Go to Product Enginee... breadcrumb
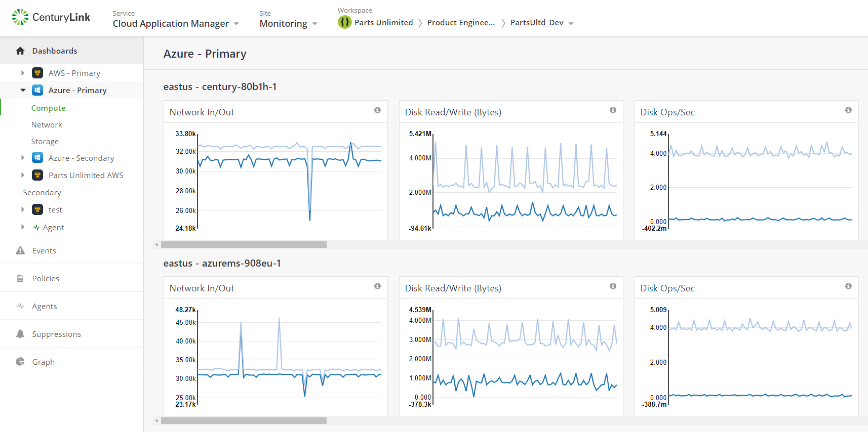This screenshot has width=868, height=432. click(x=461, y=22)
